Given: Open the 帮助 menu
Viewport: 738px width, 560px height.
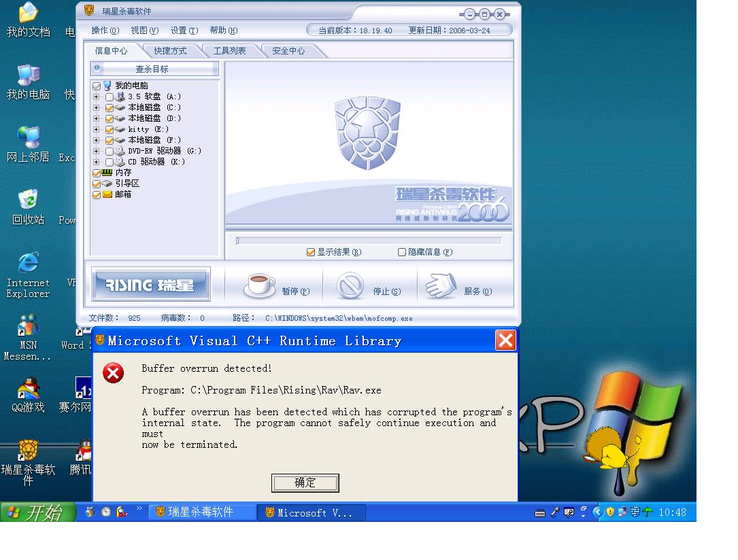Looking at the screenshot, I should click(x=224, y=31).
